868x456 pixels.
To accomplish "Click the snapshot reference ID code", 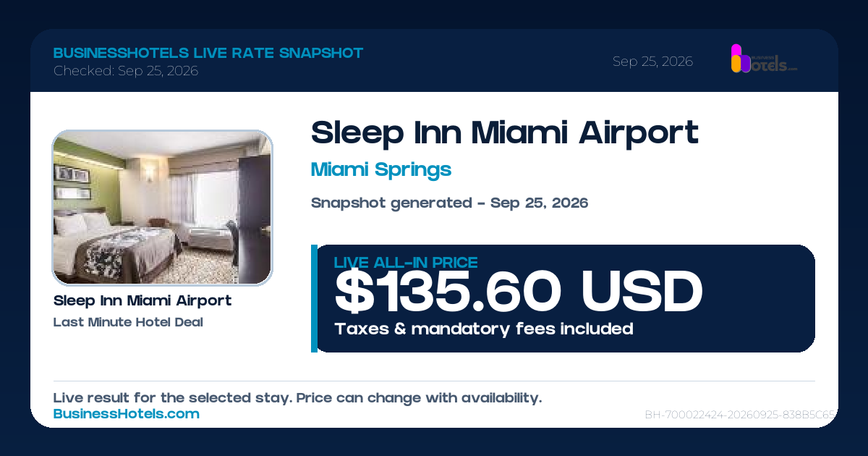I will pos(741,415).
